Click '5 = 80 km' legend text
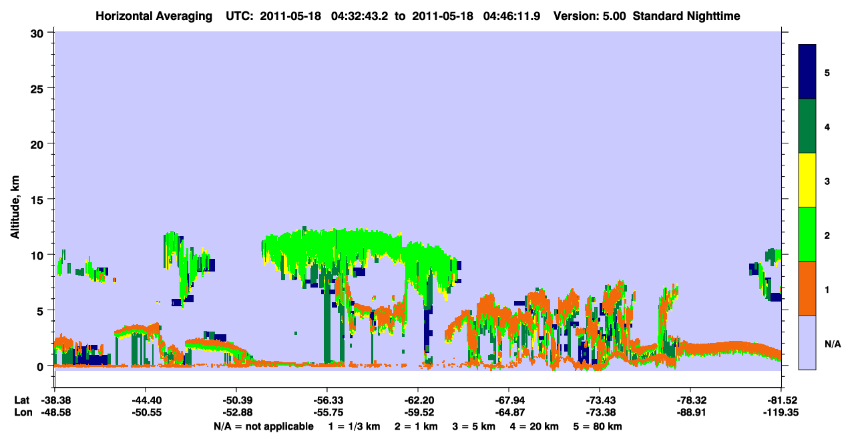The height and width of the screenshot is (445, 868). [598, 426]
